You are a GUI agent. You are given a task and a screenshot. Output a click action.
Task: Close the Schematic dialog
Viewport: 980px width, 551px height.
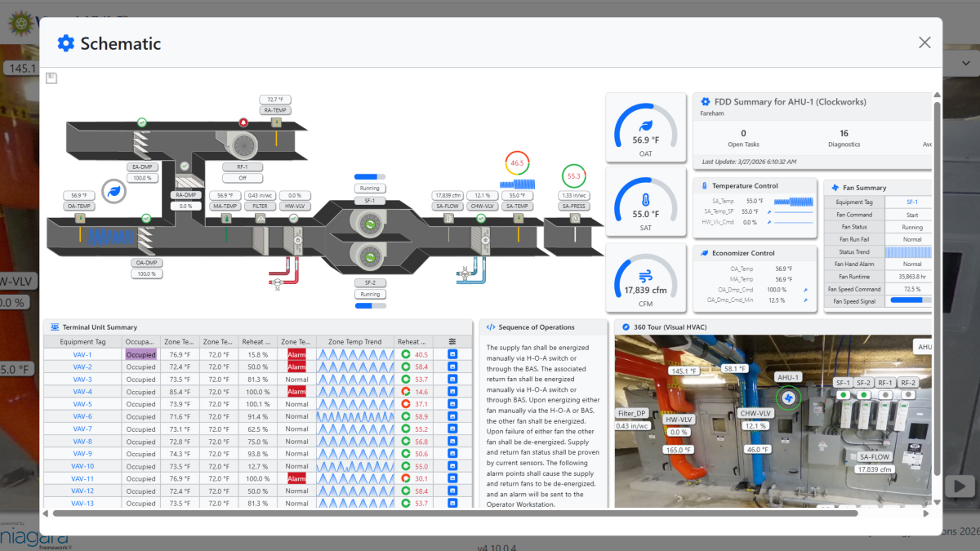(924, 42)
